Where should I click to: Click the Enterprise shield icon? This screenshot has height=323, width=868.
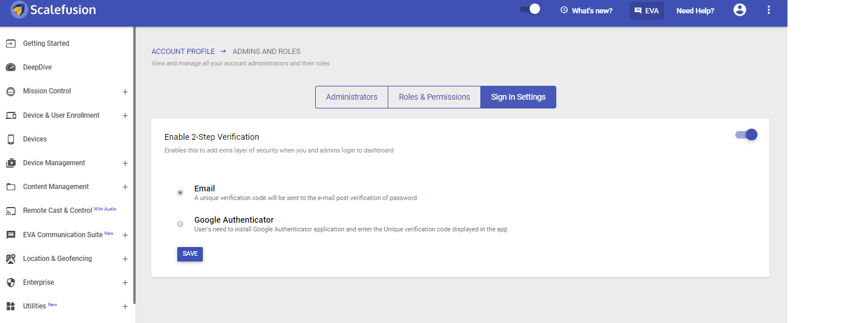point(10,282)
